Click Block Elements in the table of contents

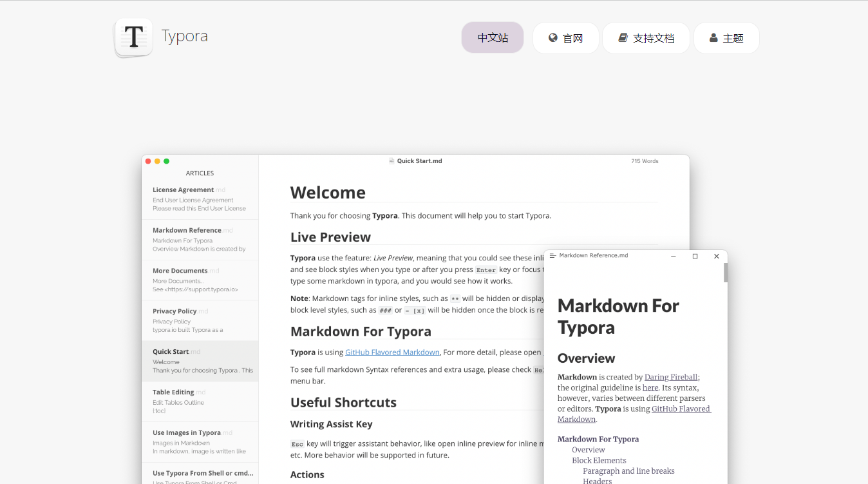pos(599,460)
